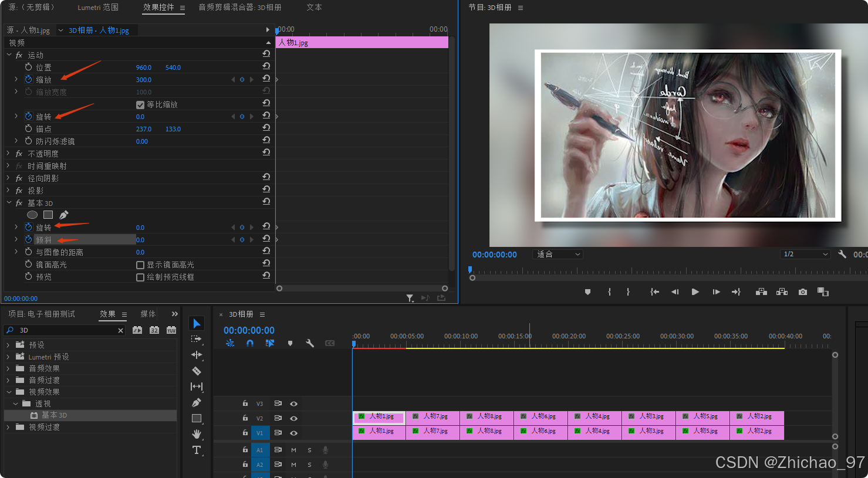Image resolution: width=868 pixels, height=478 pixels.
Task: Toggle Linked Selection in the timeline
Action: (x=270, y=343)
